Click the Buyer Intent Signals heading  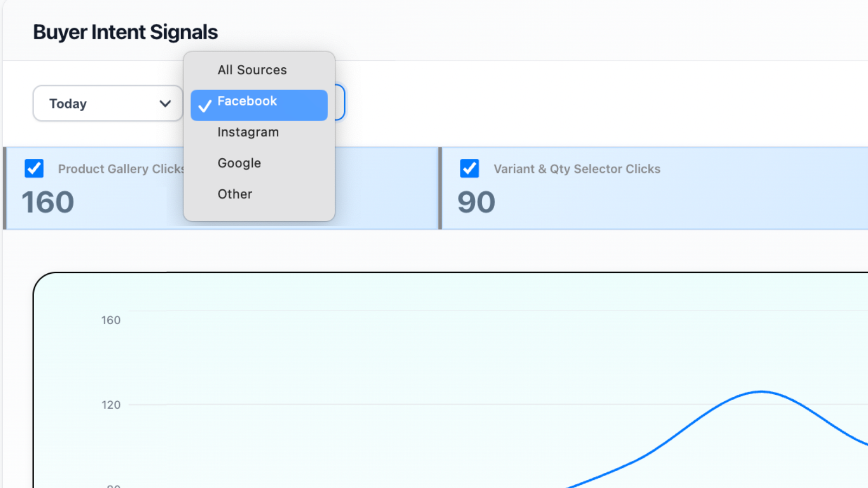[125, 33]
